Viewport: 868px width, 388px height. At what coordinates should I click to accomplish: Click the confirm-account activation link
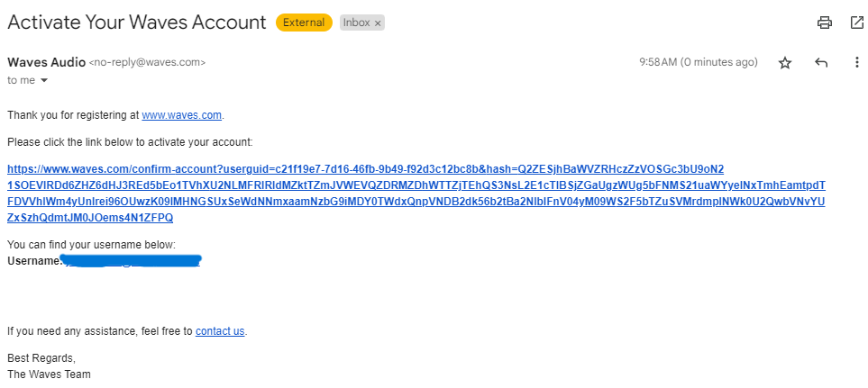(x=415, y=194)
